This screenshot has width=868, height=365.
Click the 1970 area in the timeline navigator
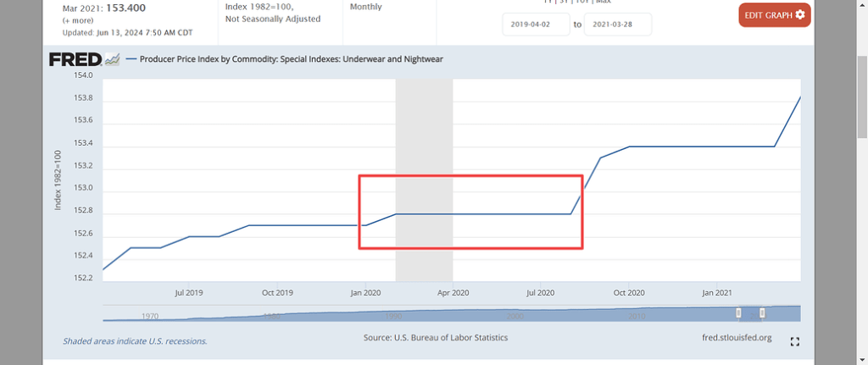coord(150,316)
